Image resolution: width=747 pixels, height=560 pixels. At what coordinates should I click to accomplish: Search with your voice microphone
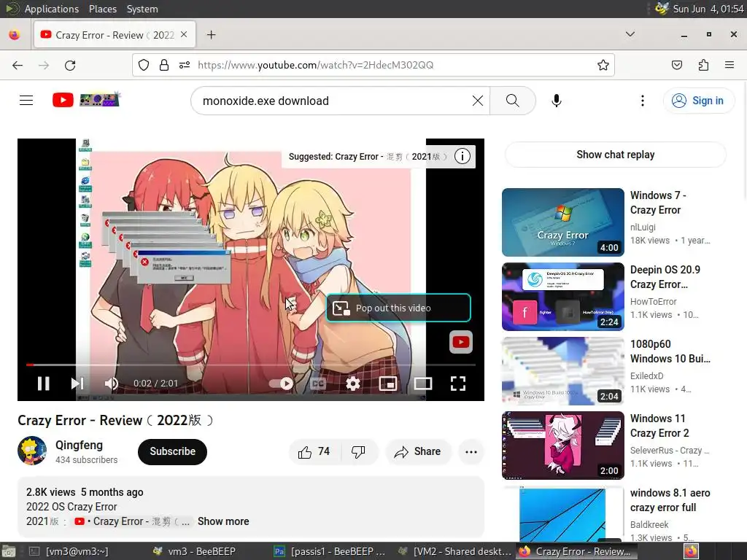557,101
